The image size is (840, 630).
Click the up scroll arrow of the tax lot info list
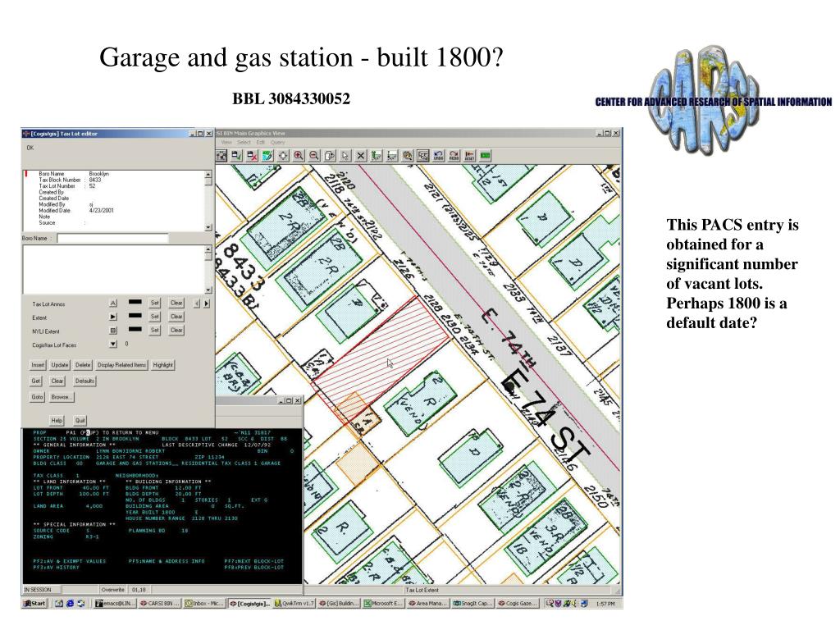208,174
